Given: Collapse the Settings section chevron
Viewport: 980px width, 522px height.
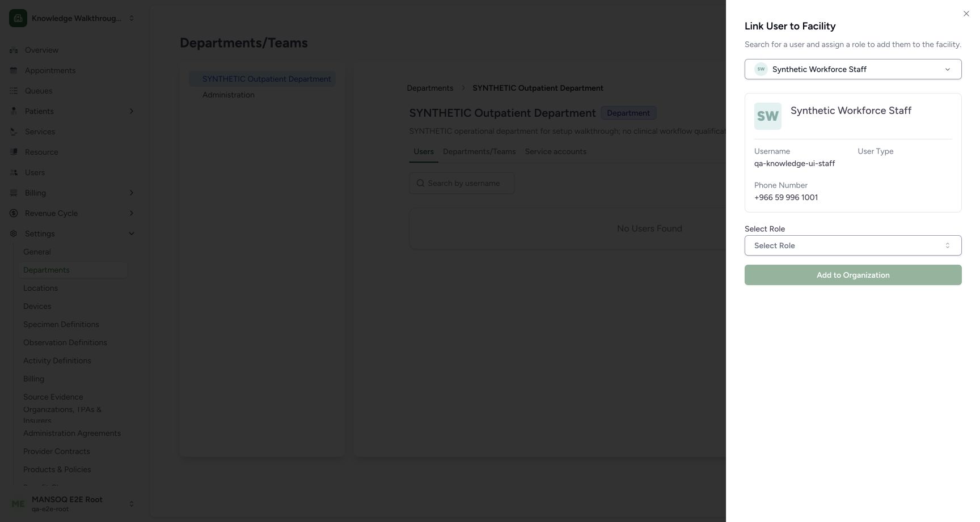Looking at the screenshot, I should click(132, 234).
